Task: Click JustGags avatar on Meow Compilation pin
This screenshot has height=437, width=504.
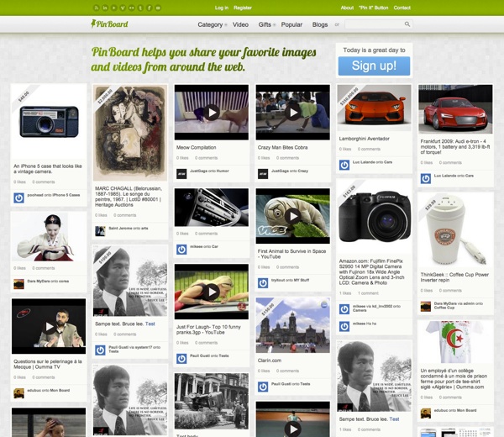Action: tap(181, 174)
